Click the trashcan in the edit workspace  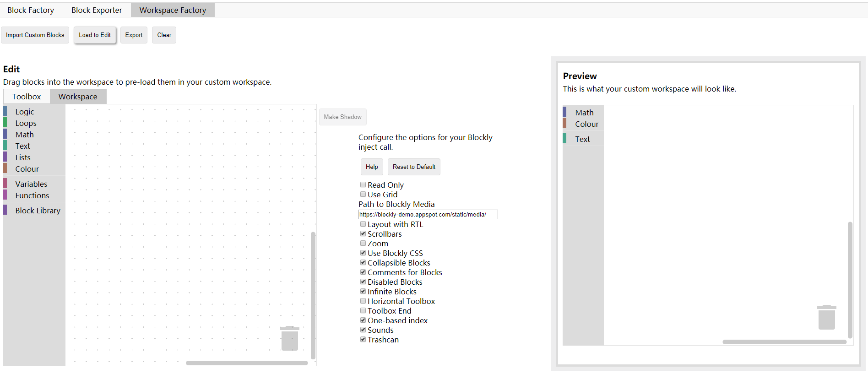pyautogui.click(x=289, y=338)
